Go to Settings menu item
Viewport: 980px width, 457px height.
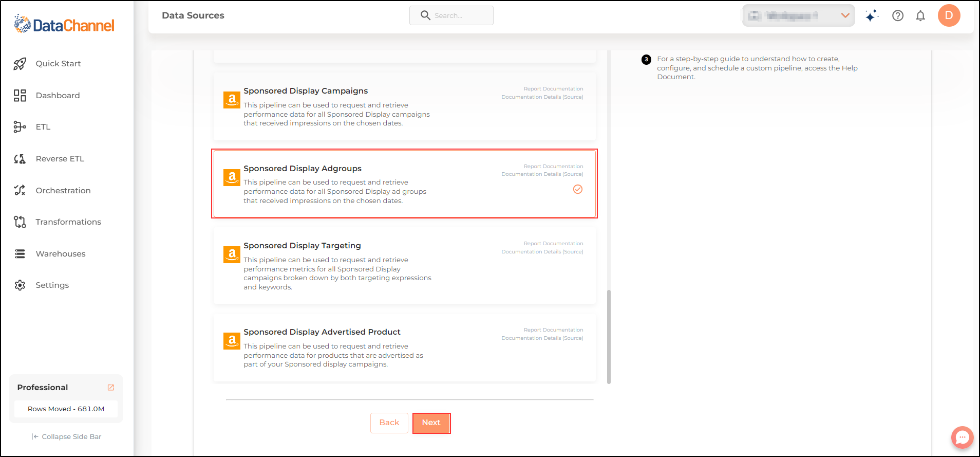point(52,285)
